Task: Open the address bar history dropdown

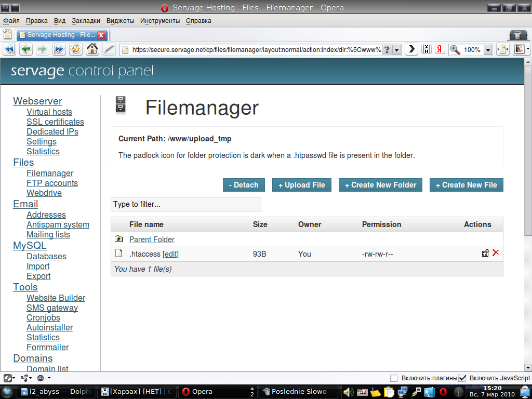Action: (x=396, y=50)
